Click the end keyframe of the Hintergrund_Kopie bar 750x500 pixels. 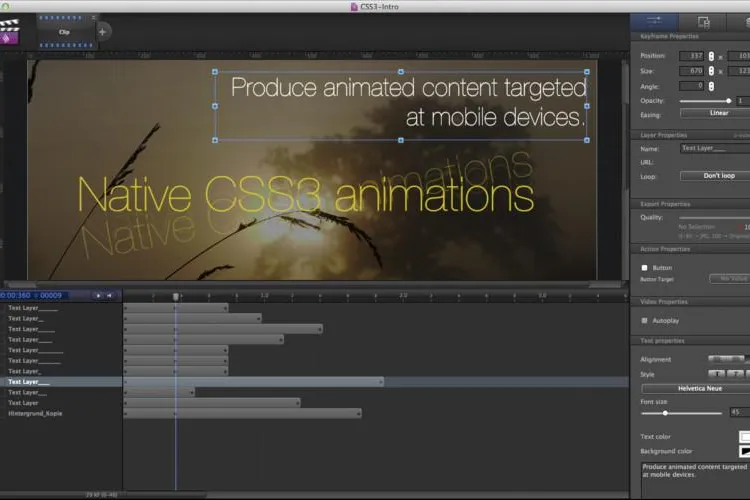pyautogui.click(x=360, y=413)
